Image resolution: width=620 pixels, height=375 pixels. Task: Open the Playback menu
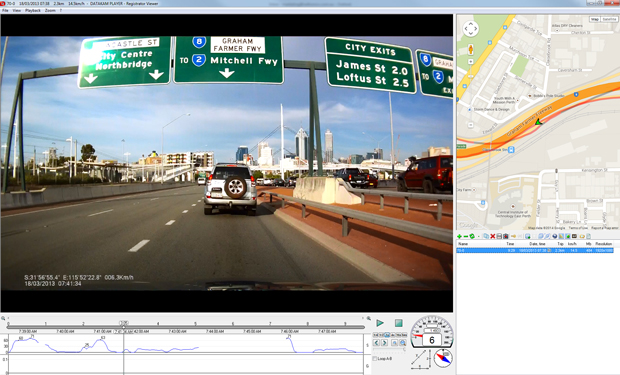33,10
